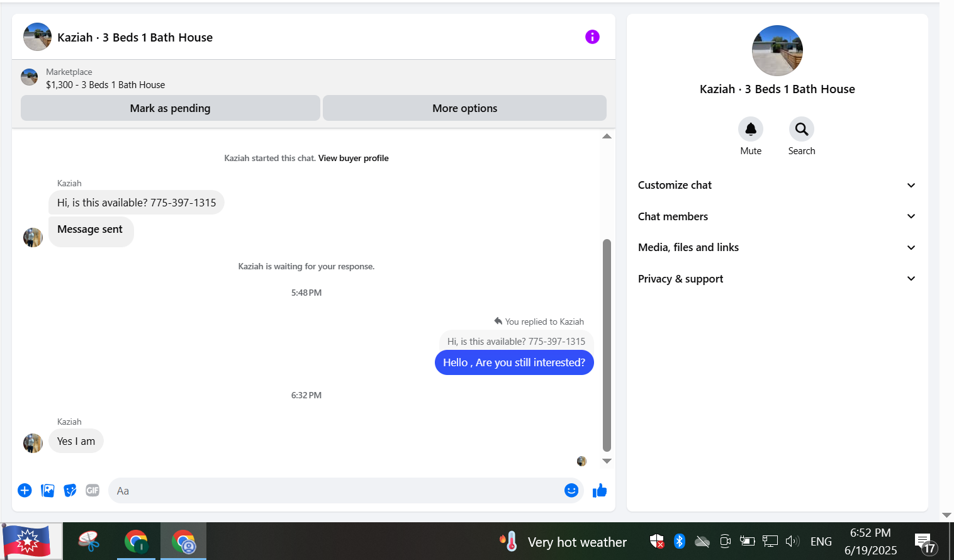The height and width of the screenshot is (560, 954).
Task: Open Meet Now camera tray icon
Action: (725, 541)
